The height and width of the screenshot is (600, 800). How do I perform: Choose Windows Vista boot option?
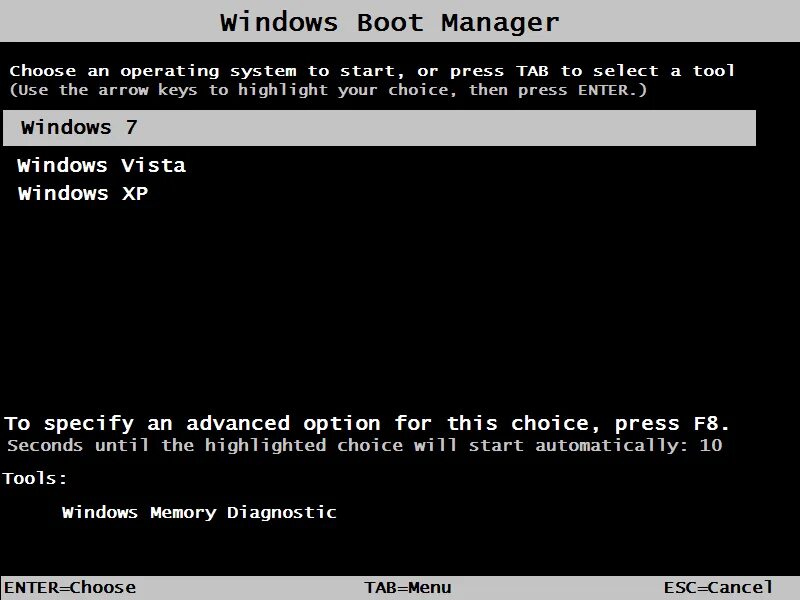point(102,165)
